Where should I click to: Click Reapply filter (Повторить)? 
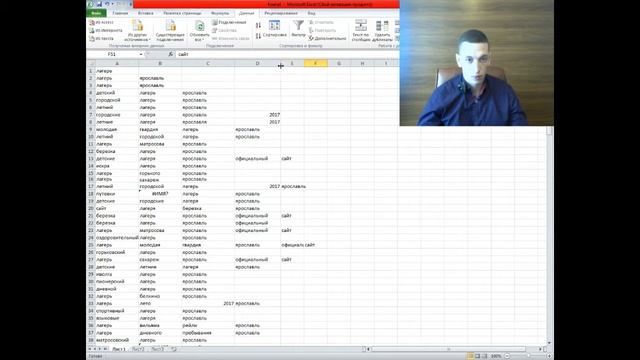click(x=322, y=31)
